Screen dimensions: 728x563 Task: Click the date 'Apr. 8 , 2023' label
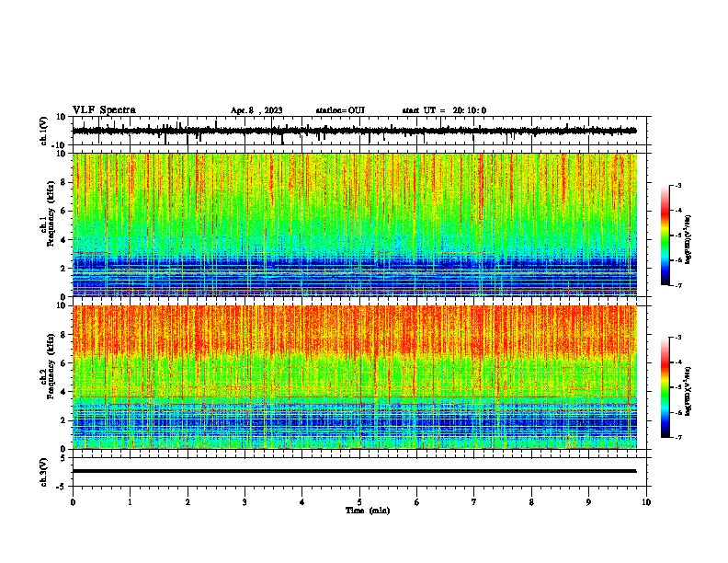(256, 110)
